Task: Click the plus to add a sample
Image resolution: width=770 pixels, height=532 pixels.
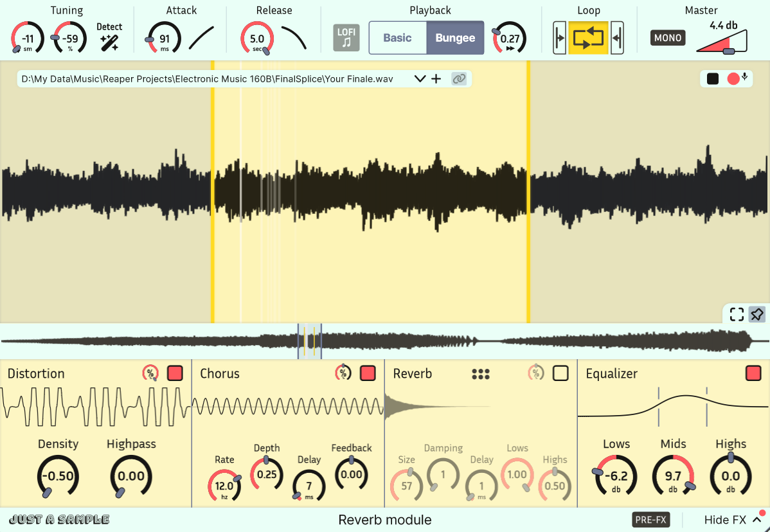Action: tap(436, 78)
